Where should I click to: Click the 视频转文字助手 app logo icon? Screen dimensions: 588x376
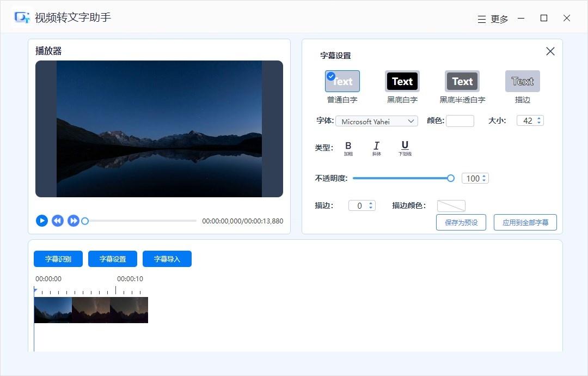coord(22,17)
